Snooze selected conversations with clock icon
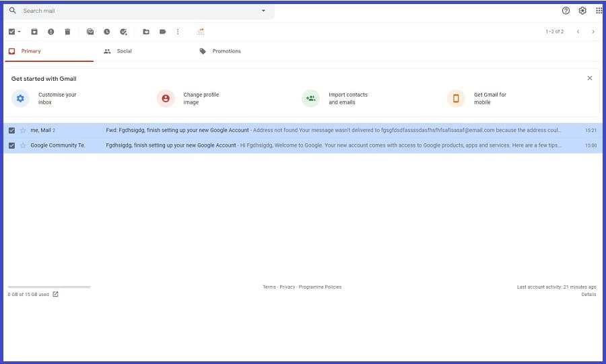The height and width of the screenshot is (364, 606). tap(106, 32)
